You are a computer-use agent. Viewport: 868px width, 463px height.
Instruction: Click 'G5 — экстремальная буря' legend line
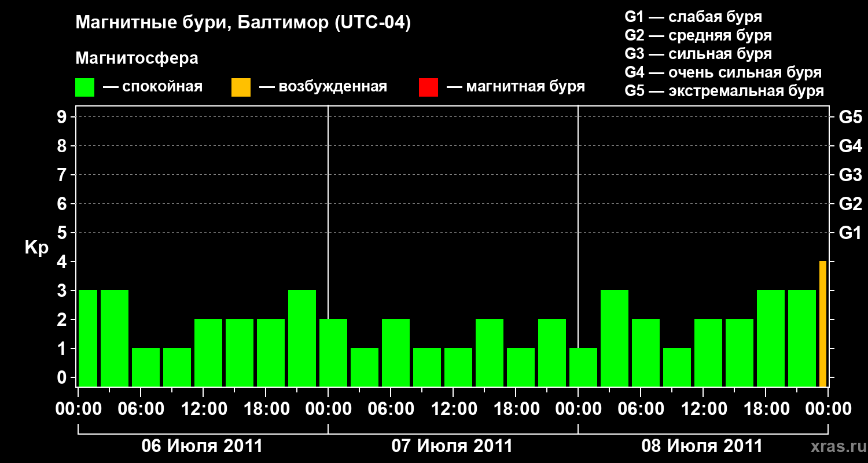pos(724,91)
